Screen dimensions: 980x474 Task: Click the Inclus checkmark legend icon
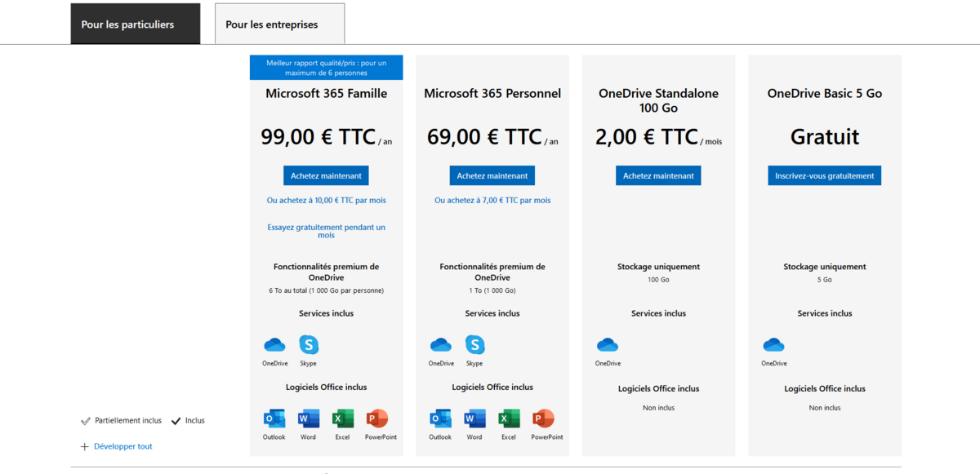(x=176, y=421)
